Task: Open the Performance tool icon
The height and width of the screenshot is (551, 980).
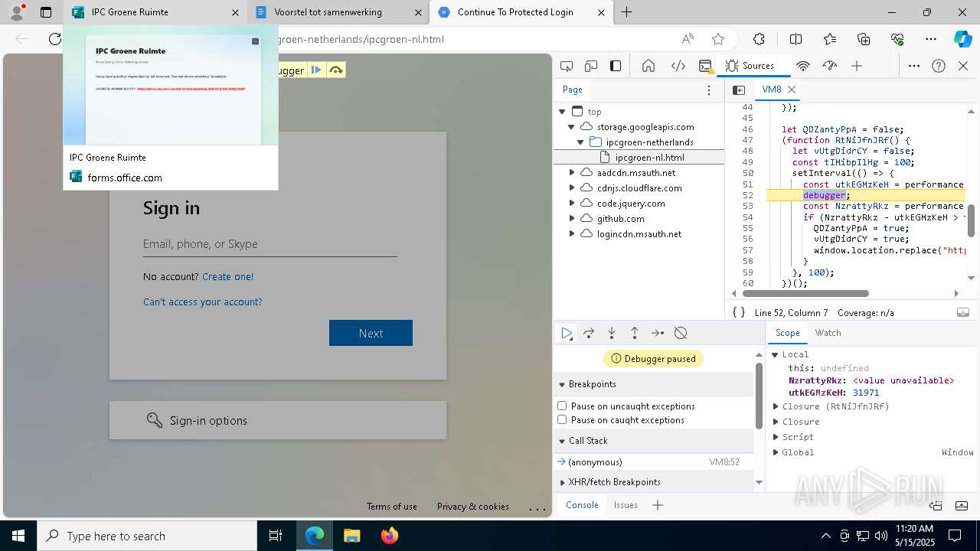Action: click(830, 66)
